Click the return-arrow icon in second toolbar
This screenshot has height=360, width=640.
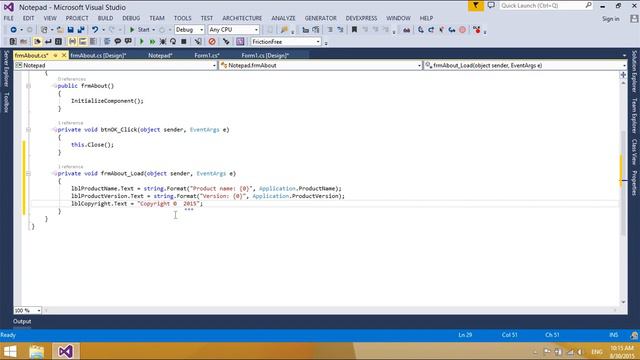pos(48,42)
